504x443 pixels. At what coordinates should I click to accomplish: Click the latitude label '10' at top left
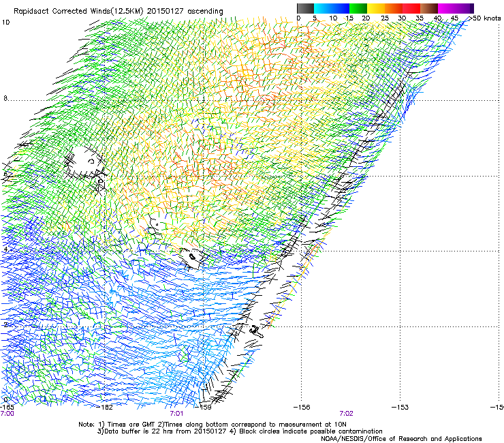(5, 22)
